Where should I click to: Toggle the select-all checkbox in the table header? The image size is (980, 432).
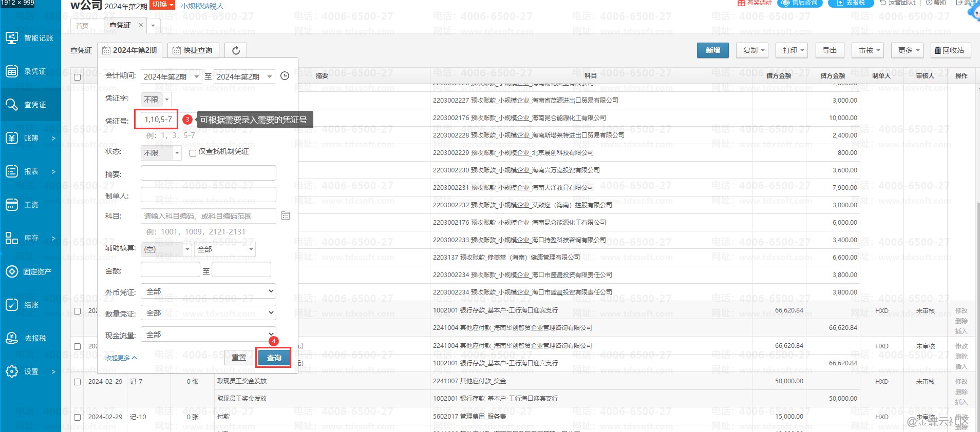pyautogui.click(x=78, y=77)
